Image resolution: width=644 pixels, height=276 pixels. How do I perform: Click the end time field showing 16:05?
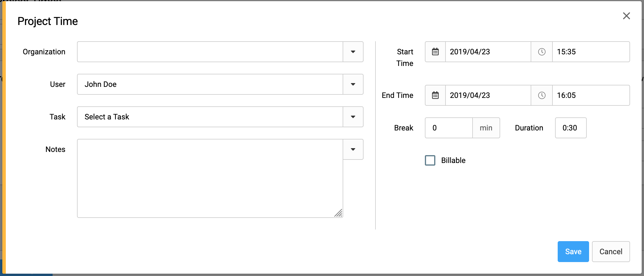click(591, 95)
